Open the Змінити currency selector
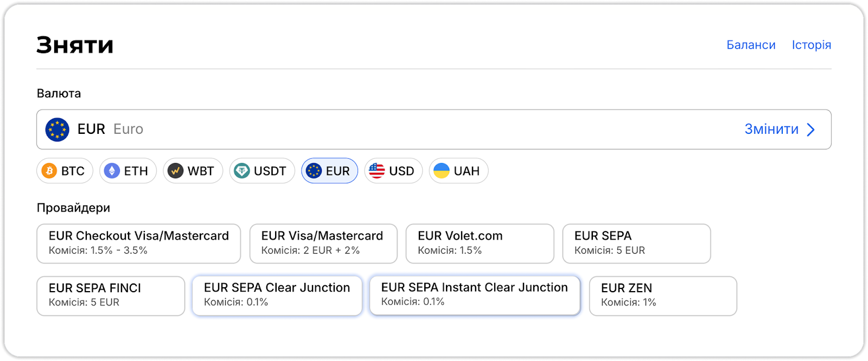Image resolution: width=868 pixels, height=361 pixels. [771, 130]
